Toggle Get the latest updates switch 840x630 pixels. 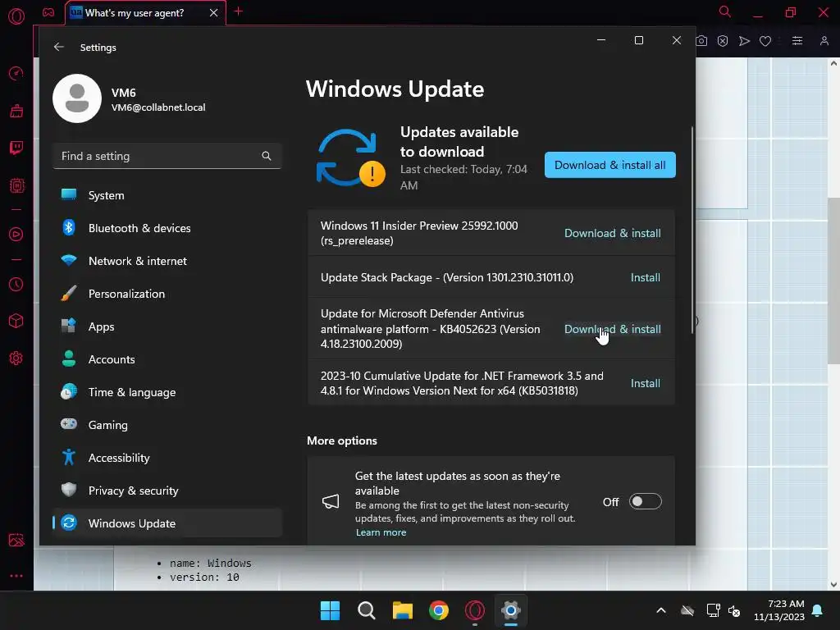point(645,501)
